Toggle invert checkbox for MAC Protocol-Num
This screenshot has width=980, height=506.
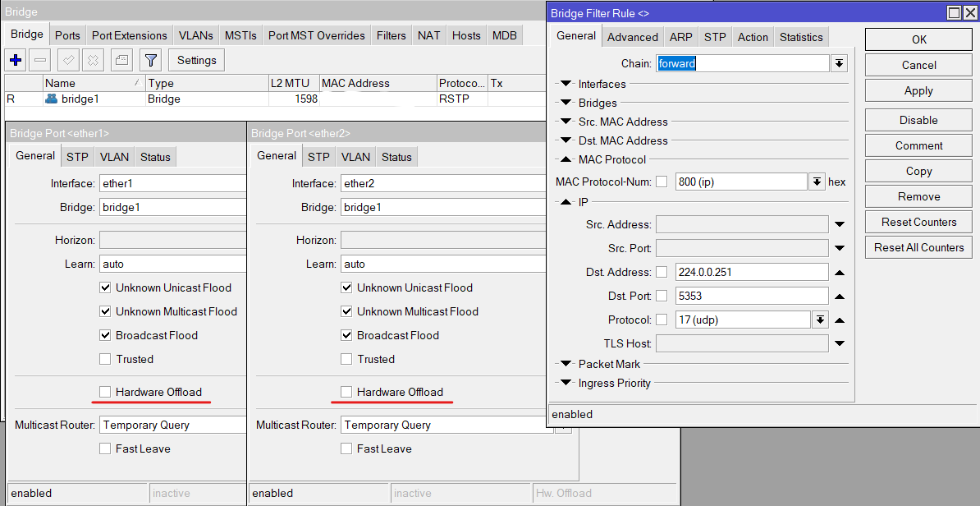click(x=662, y=182)
